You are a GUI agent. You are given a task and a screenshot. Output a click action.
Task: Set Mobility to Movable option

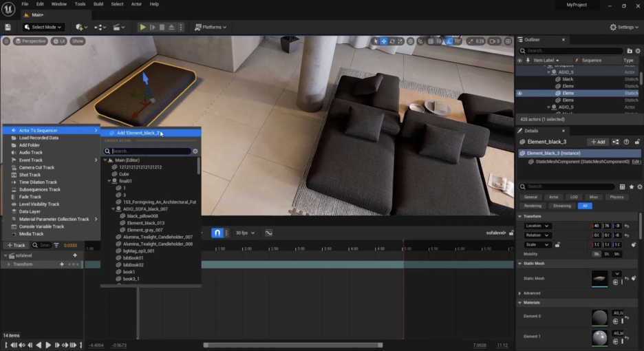point(617,254)
